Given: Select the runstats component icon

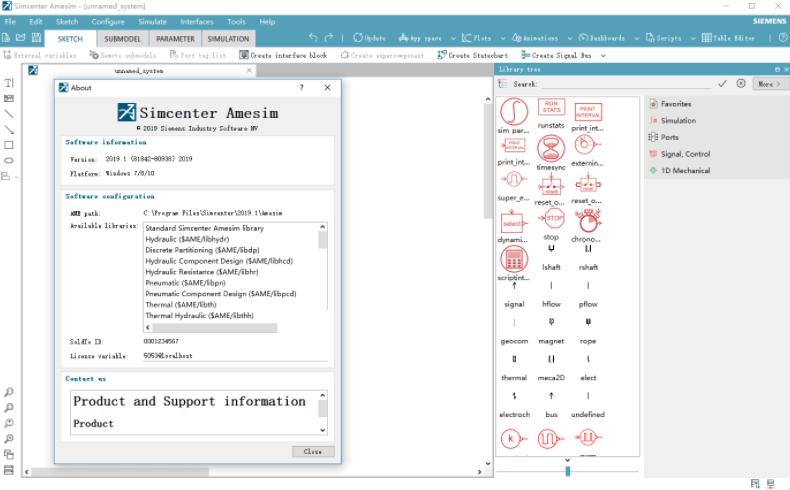Looking at the screenshot, I should click(x=551, y=107).
